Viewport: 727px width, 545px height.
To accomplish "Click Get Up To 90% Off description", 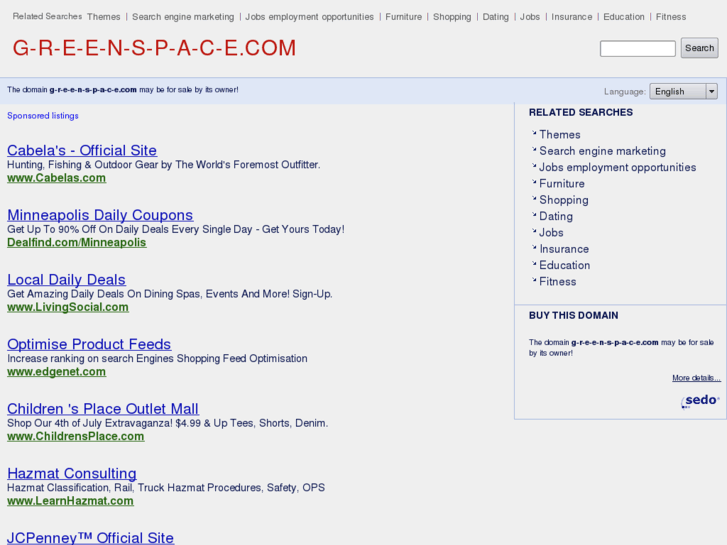I will coord(176,229).
